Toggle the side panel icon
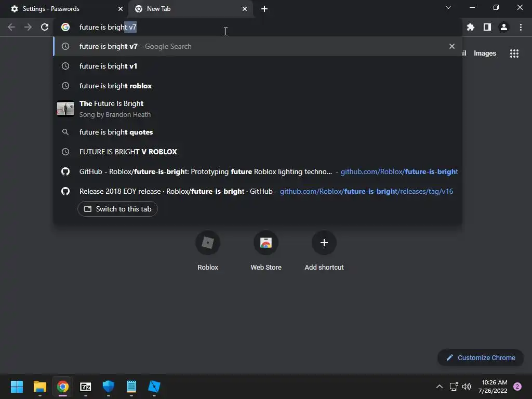This screenshot has height=399, width=532. coord(487,27)
